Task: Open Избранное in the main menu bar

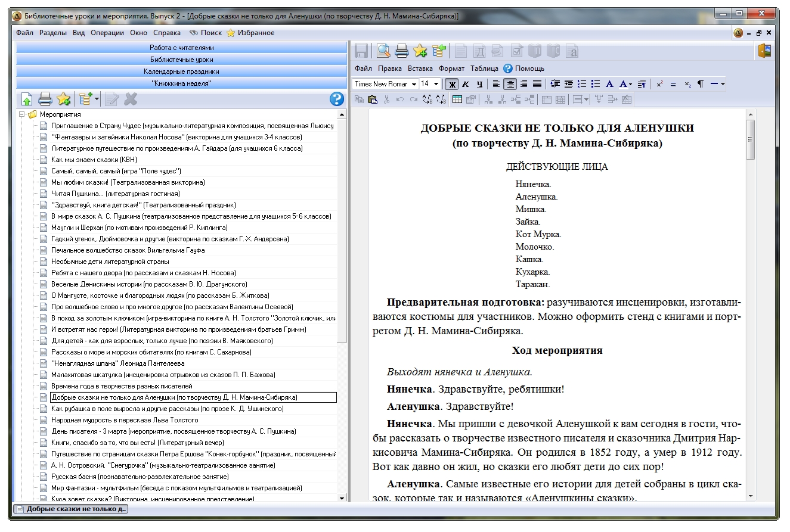Action: tap(251, 33)
